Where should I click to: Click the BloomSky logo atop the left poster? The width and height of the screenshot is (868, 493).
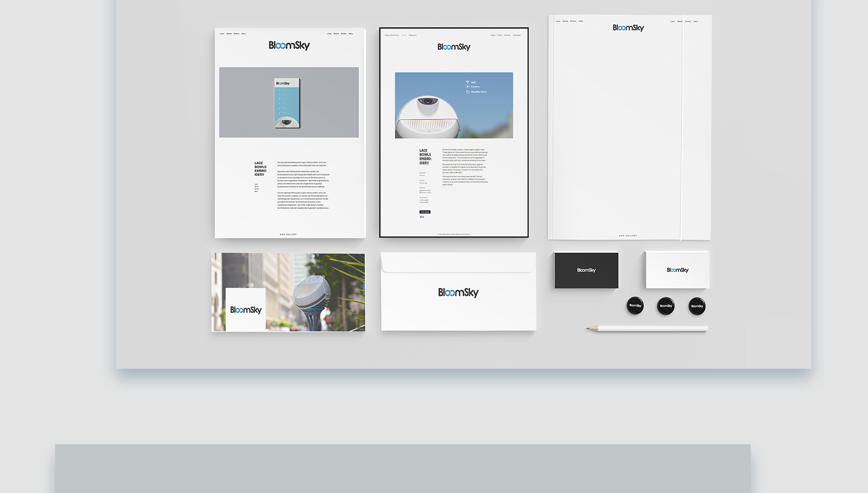click(289, 46)
